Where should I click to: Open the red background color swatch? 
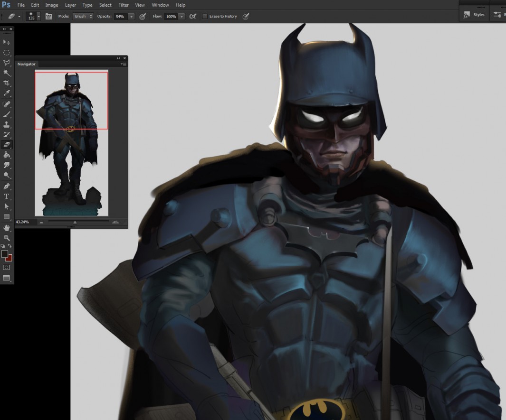[10, 259]
